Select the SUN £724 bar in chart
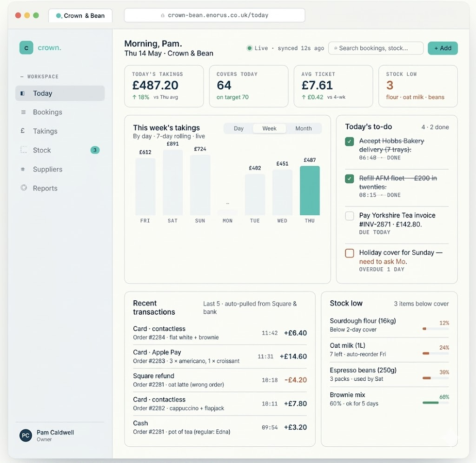This screenshot has height=463, width=476. point(200,185)
